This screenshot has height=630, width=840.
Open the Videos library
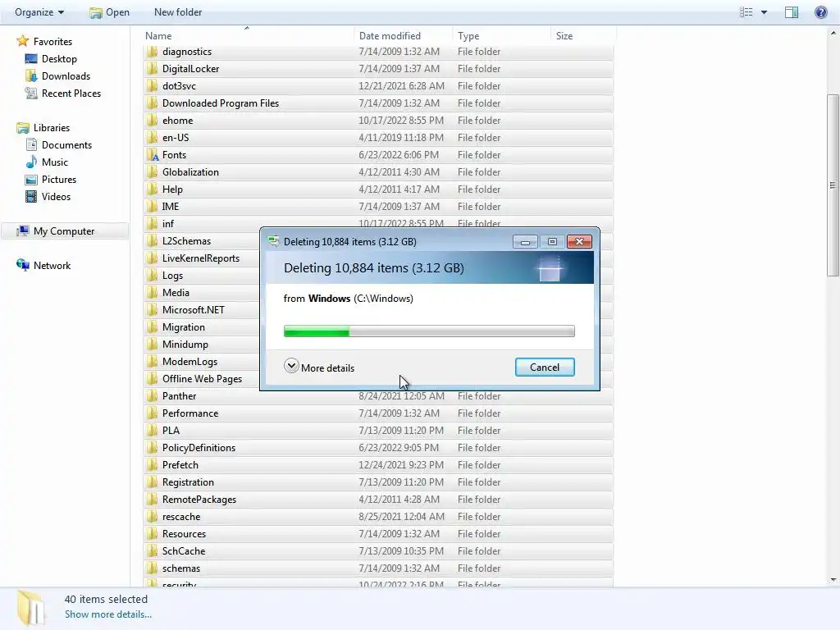[56, 197]
